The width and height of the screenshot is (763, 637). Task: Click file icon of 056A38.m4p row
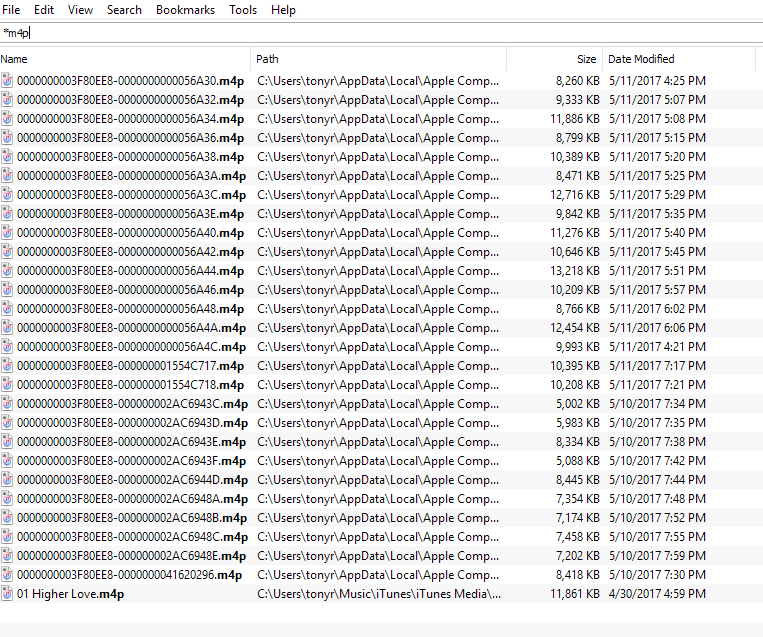point(7,157)
